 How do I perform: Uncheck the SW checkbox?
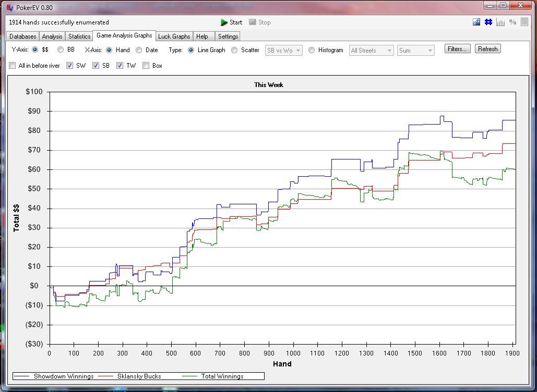tap(69, 66)
